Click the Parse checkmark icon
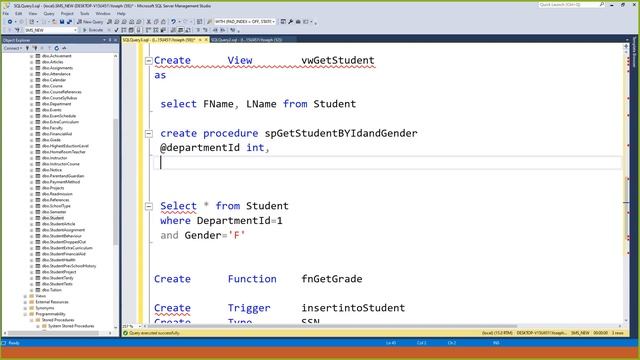Image resolution: width=640 pixels, height=360 pixels. click(116, 30)
